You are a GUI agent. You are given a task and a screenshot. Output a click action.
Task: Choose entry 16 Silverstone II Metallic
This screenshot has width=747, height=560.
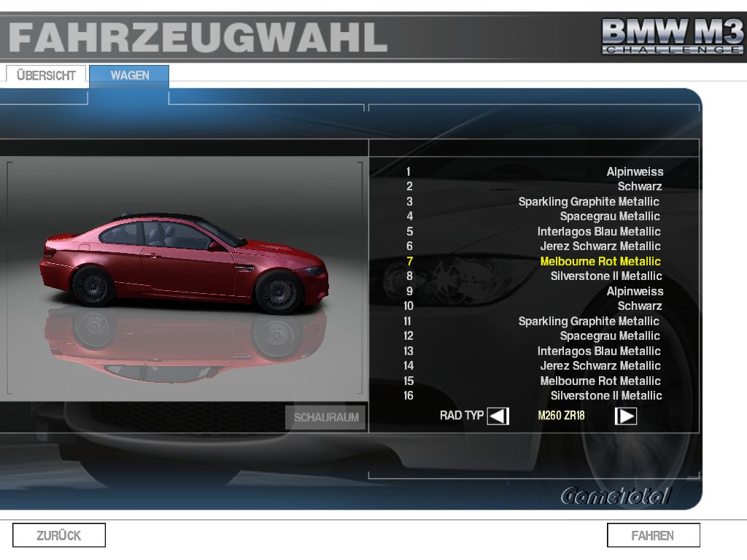point(533,396)
